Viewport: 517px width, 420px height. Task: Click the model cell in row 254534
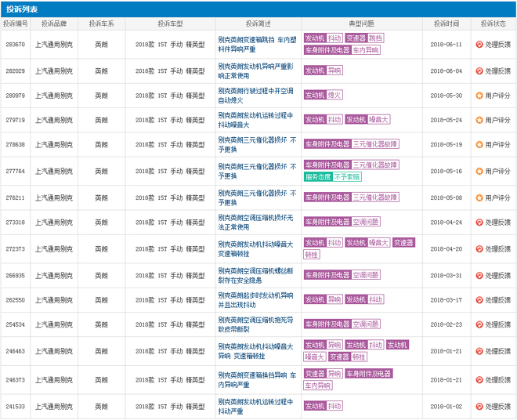[170, 324]
